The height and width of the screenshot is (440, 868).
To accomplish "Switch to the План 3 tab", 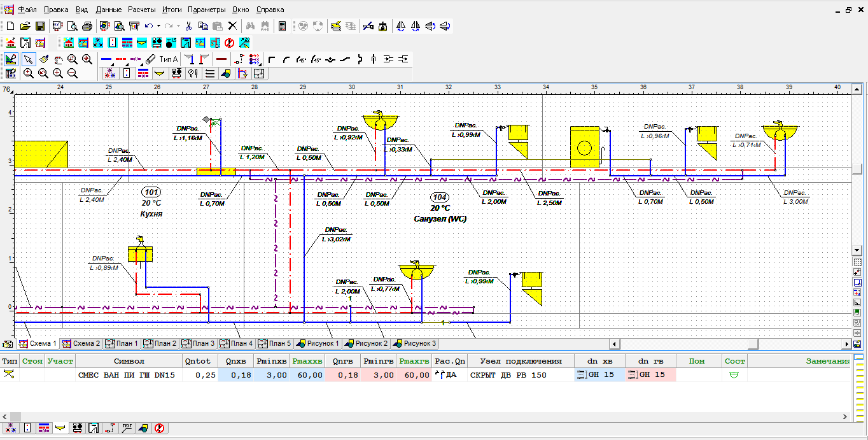I will [198, 344].
